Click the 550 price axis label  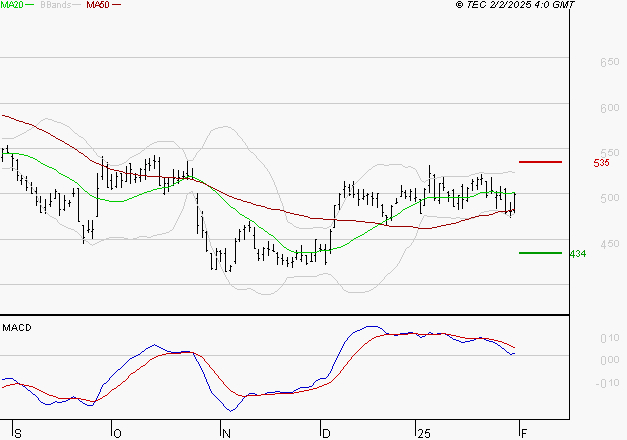609,153
